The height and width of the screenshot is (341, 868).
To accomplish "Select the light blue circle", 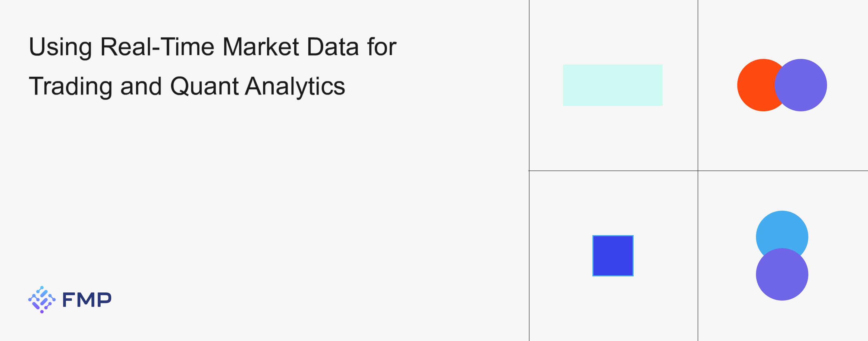I will [x=782, y=229].
